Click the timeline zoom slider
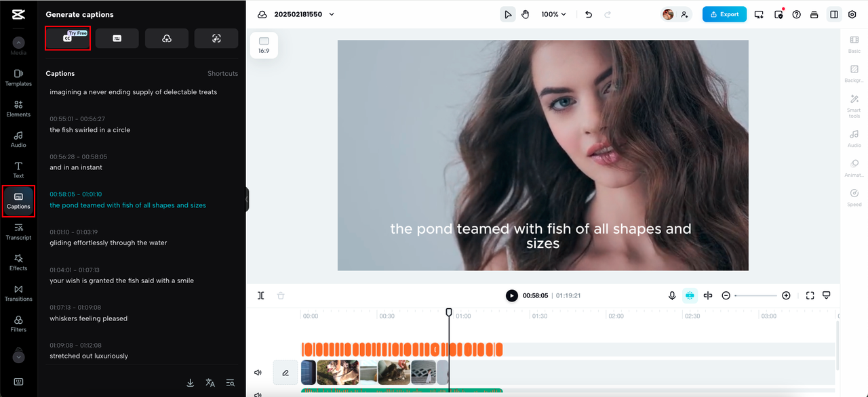 point(755,295)
